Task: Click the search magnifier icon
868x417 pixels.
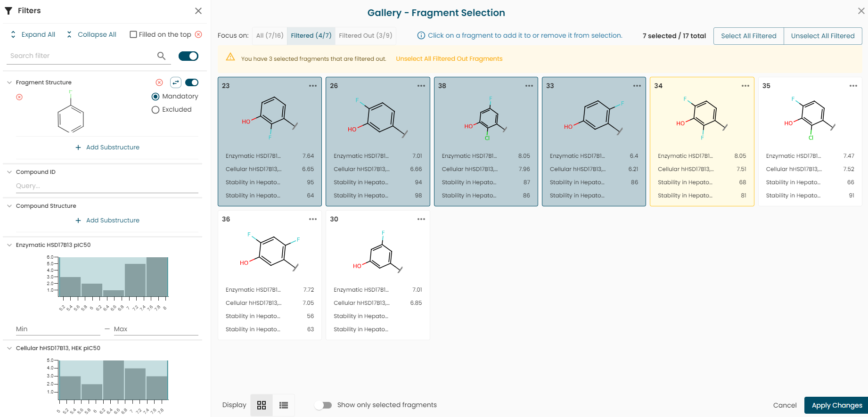Action: (161, 56)
